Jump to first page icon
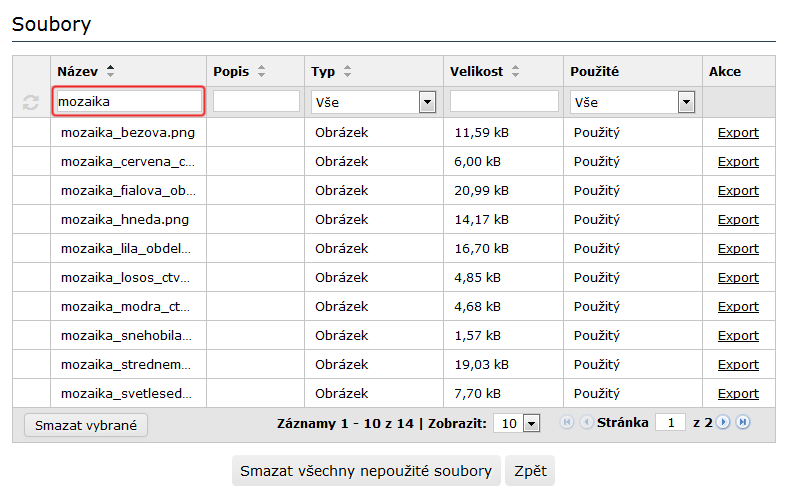This screenshot has height=491, width=790. (567, 423)
